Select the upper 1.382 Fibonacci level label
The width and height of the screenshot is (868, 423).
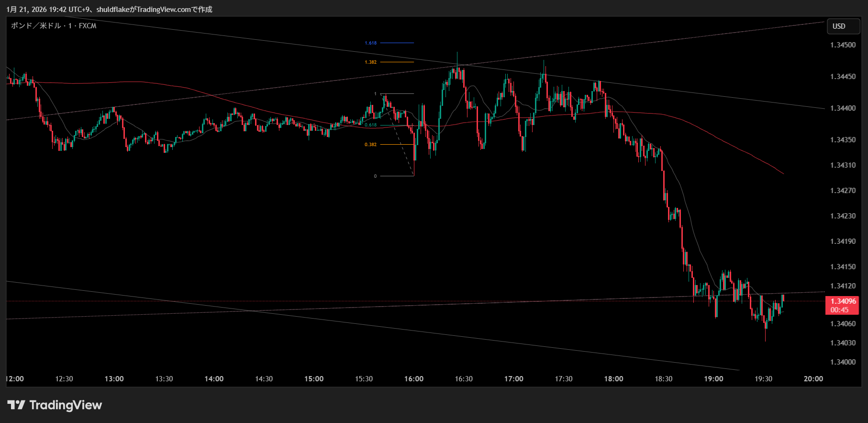point(370,62)
